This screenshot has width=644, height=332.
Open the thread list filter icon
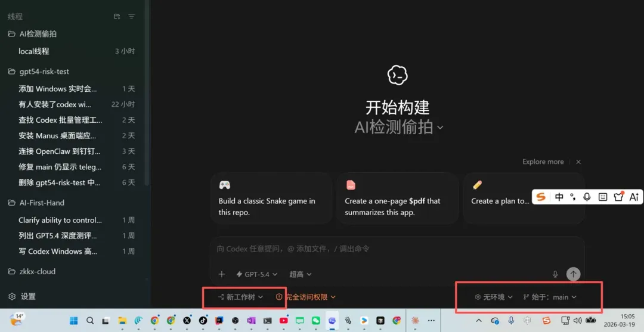(131, 17)
